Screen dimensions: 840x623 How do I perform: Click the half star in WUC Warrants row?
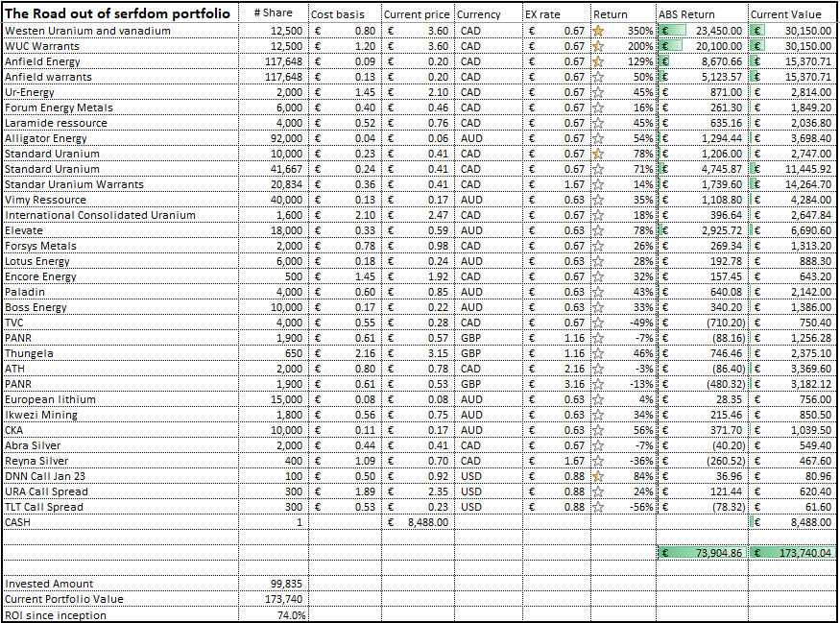[598, 47]
